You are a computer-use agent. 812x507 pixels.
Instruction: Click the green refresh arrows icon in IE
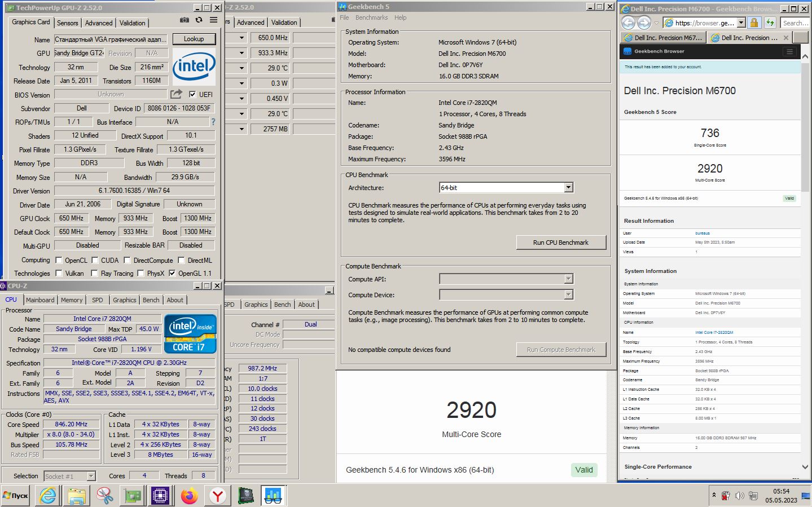[770, 23]
